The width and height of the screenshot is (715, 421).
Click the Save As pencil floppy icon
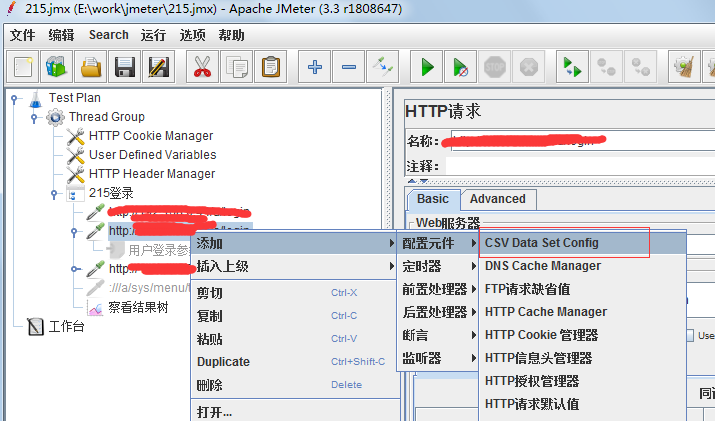[159, 68]
